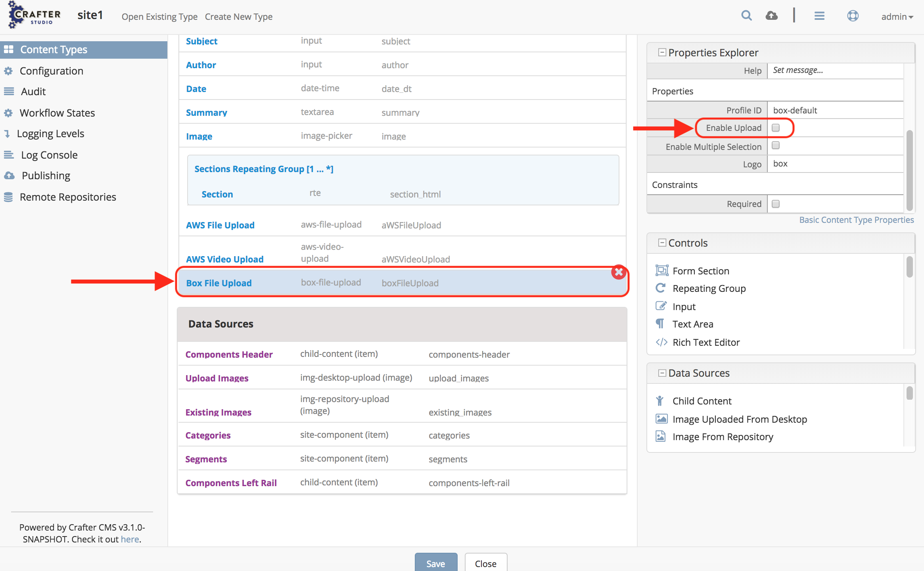This screenshot has height=571, width=924.
Task: Save the content type changes
Action: coord(435,563)
